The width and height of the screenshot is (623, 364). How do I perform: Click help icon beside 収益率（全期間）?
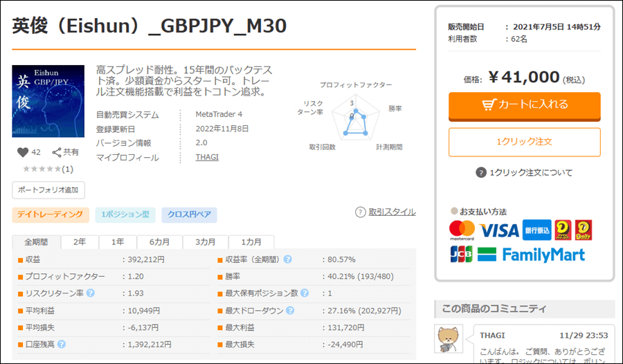click(x=287, y=260)
